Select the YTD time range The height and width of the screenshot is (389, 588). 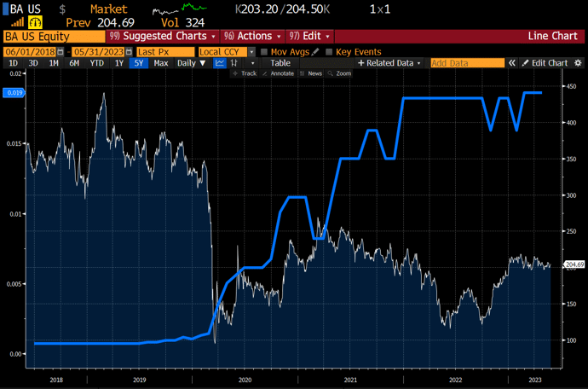(97, 63)
